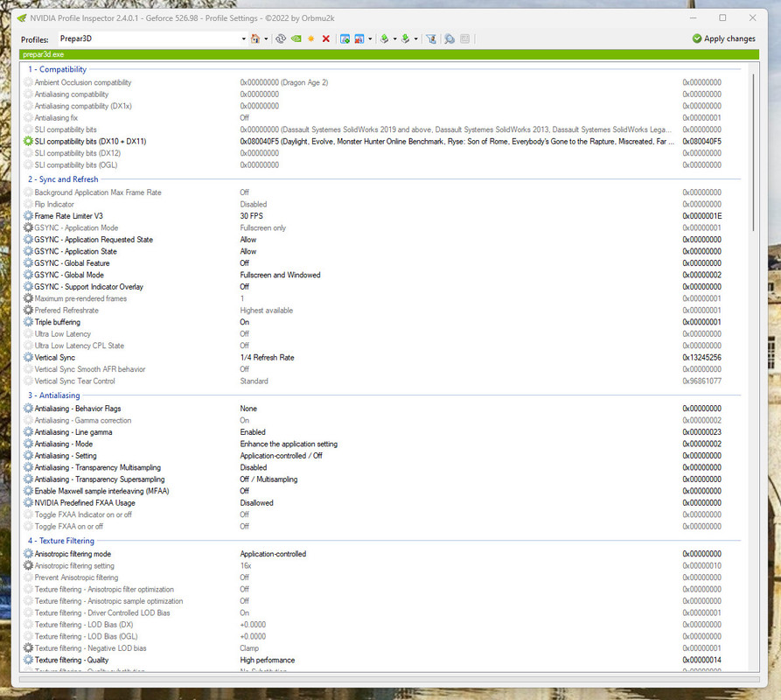Click the Fullscreen and Windowed value
Image resolution: width=781 pixels, height=700 pixels.
tap(280, 275)
